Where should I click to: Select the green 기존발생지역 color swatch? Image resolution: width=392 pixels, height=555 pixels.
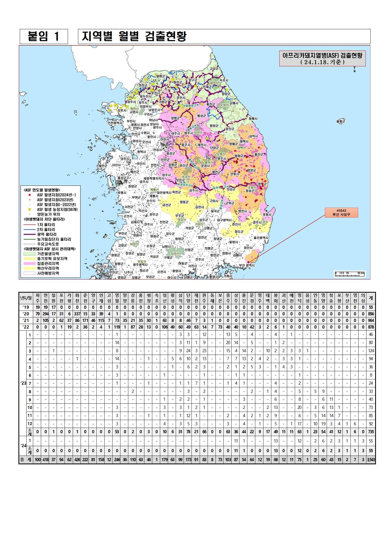coord(30,254)
